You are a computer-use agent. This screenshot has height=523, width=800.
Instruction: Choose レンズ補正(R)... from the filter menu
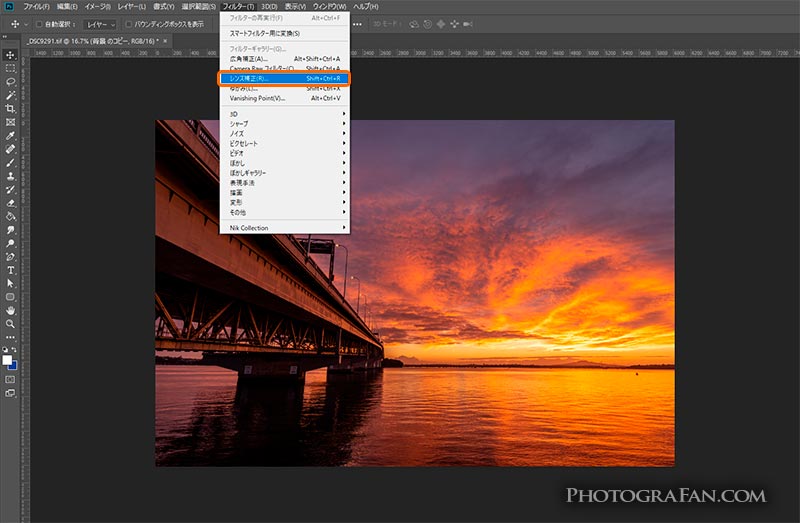click(x=285, y=79)
